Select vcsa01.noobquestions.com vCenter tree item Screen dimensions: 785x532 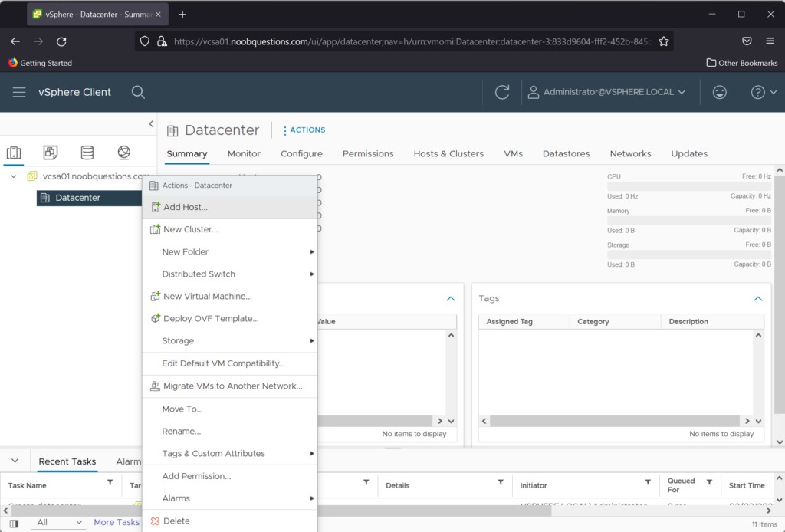click(93, 176)
